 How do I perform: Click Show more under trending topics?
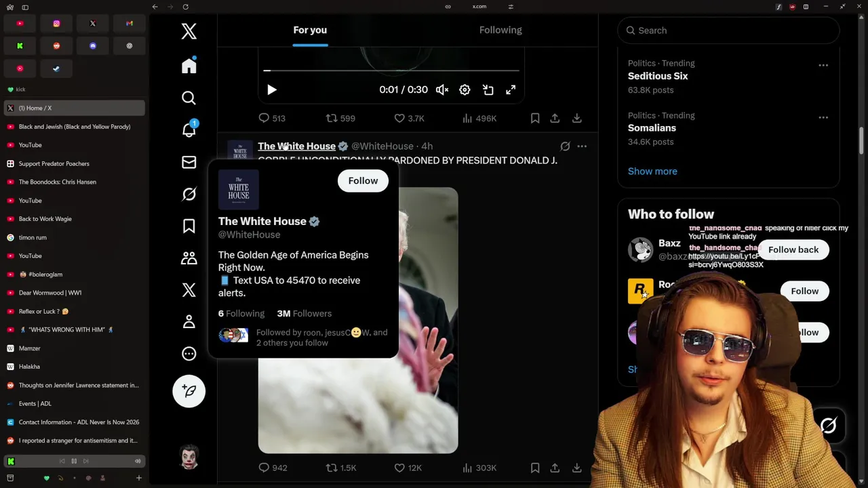[652, 171]
